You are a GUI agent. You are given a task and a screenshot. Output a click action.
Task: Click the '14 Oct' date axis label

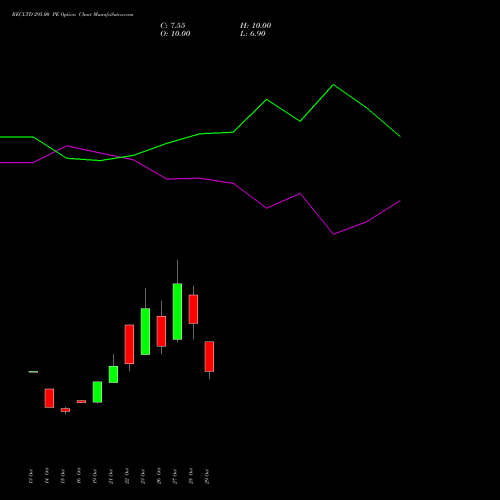tap(47, 476)
